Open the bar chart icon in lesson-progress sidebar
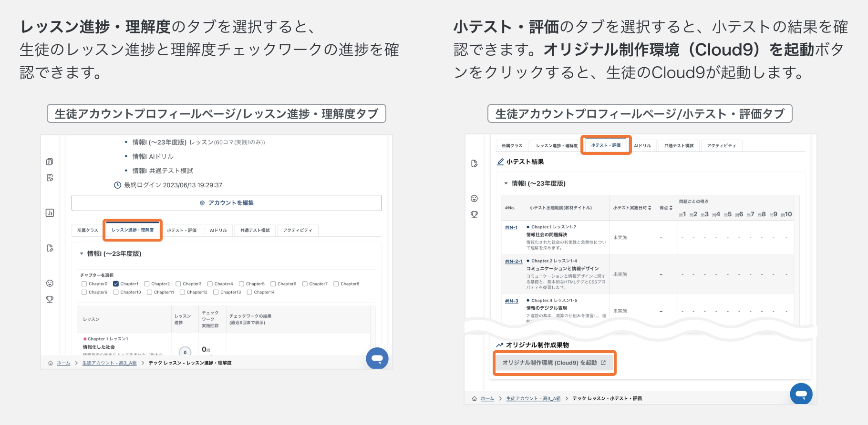The width and height of the screenshot is (868, 425). tap(50, 213)
